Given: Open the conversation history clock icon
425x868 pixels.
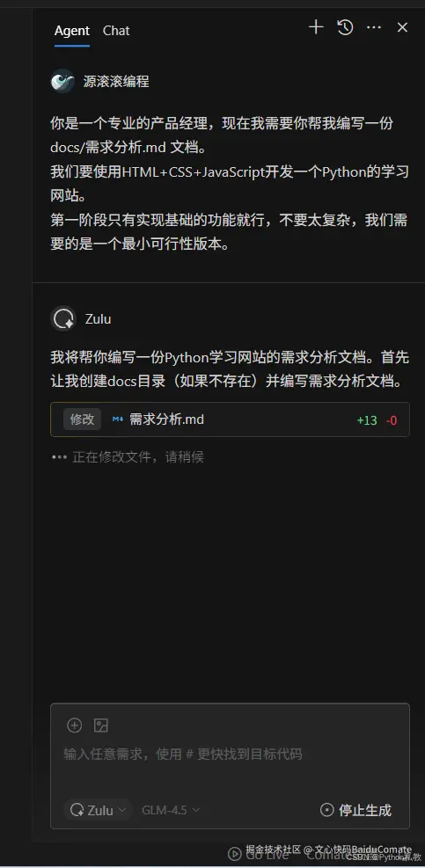Looking at the screenshot, I should (345, 27).
